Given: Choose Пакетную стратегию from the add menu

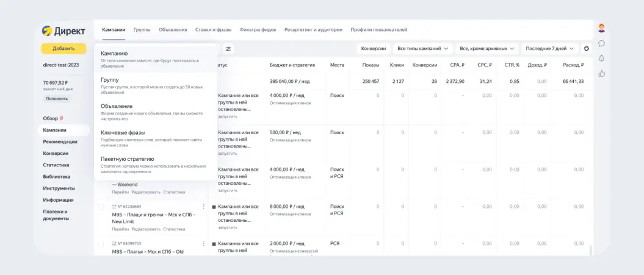Looking at the screenshot, I should 156,165.
